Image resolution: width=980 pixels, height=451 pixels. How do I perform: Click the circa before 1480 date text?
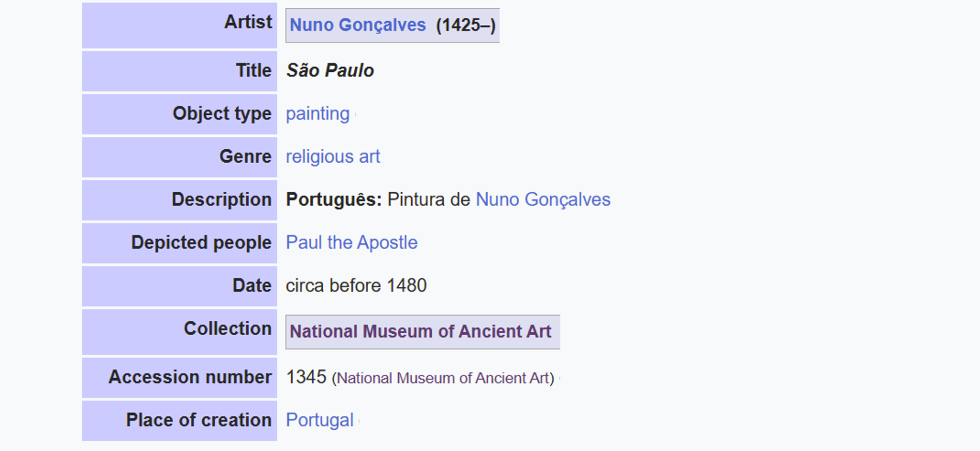click(x=356, y=286)
